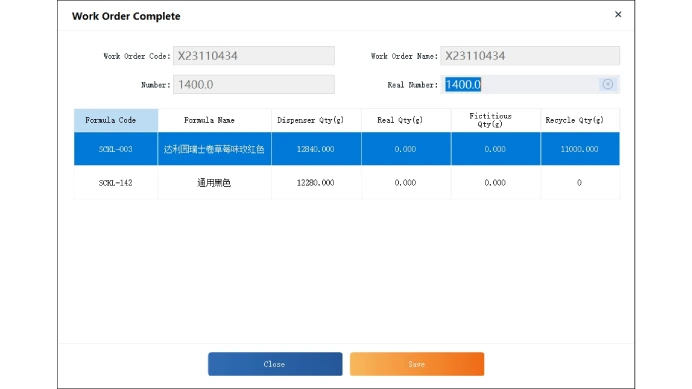Click the orange Save button
The image size is (692, 389).
(417, 364)
